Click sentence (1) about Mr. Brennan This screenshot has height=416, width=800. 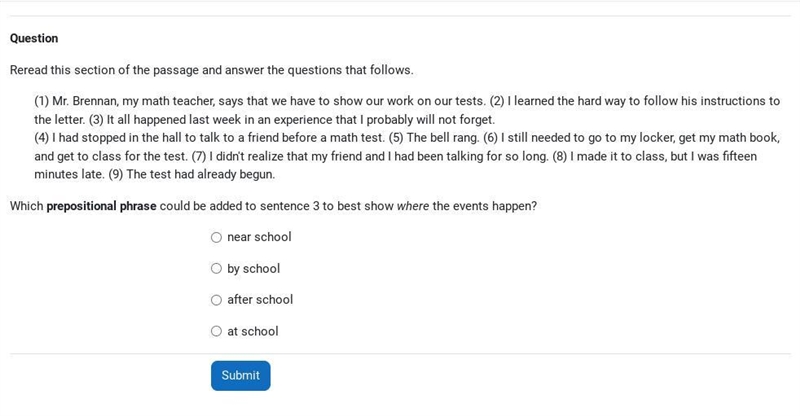click(260, 101)
